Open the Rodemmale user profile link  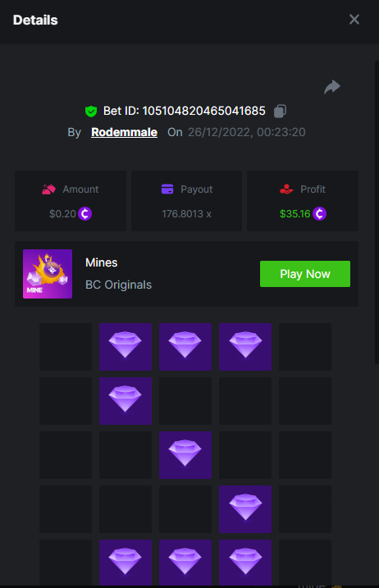point(124,132)
